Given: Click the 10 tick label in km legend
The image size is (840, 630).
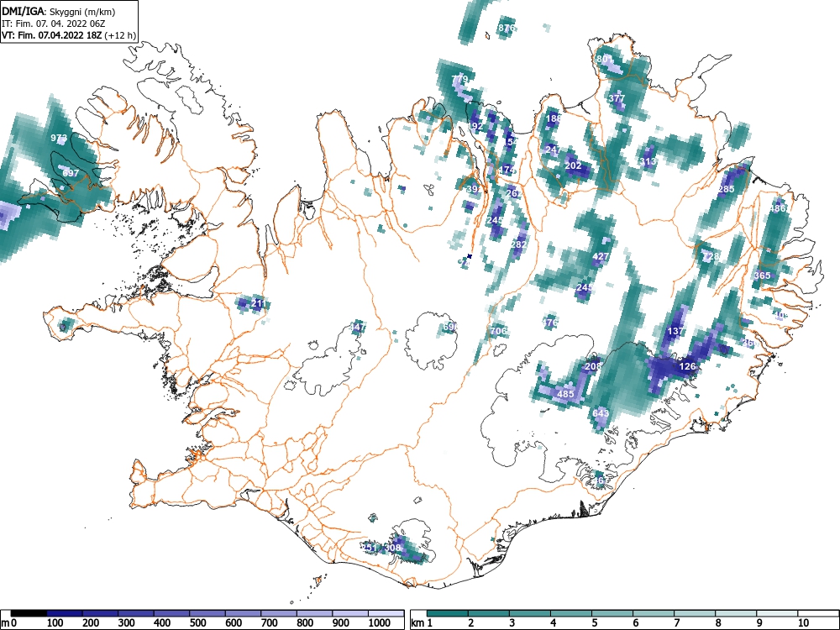Looking at the screenshot, I should pyautogui.click(x=802, y=623).
